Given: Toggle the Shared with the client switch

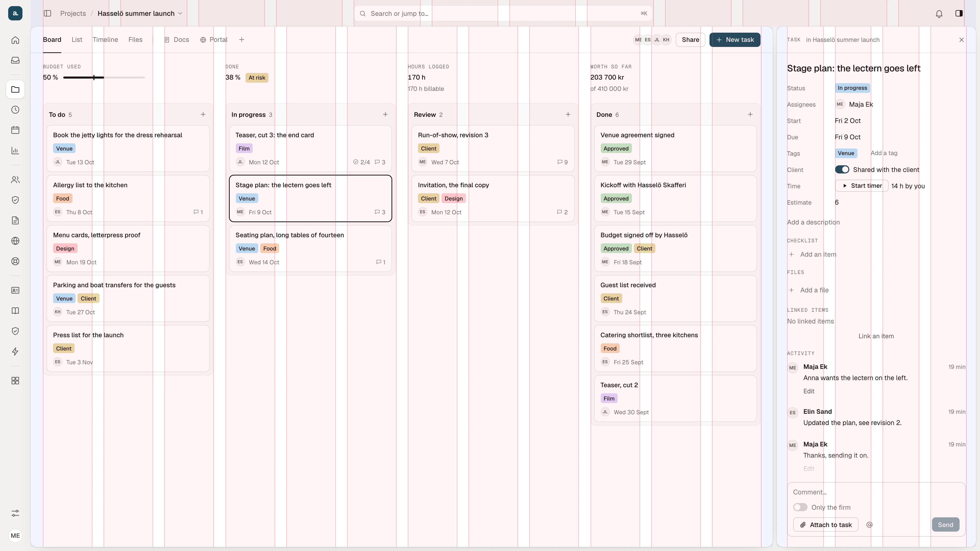Looking at the screenshot, I should pos(842,170).
